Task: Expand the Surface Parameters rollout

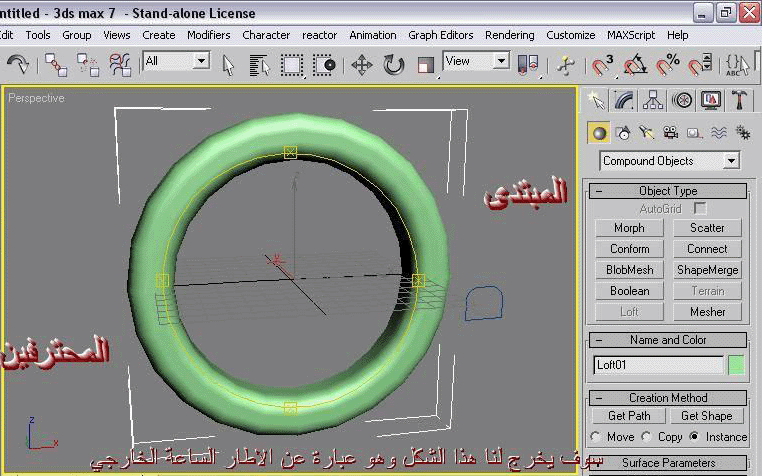Action: point(668,462)
